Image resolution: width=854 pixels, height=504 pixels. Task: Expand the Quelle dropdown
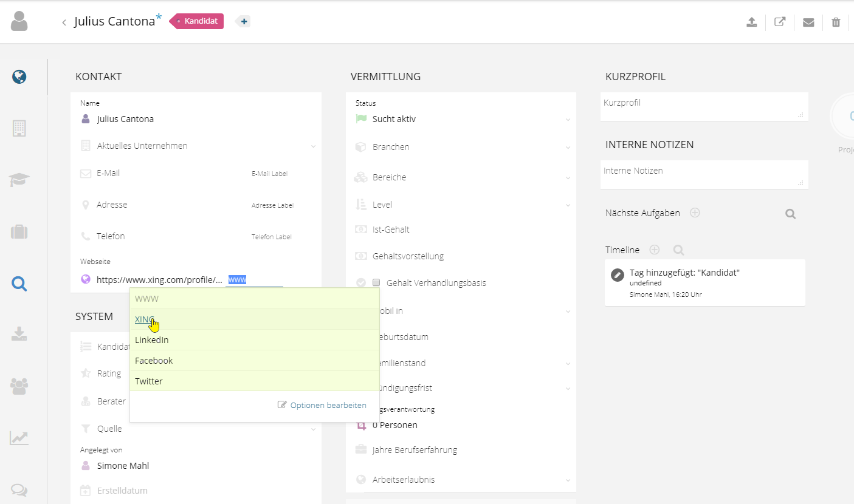click(314, 429)
